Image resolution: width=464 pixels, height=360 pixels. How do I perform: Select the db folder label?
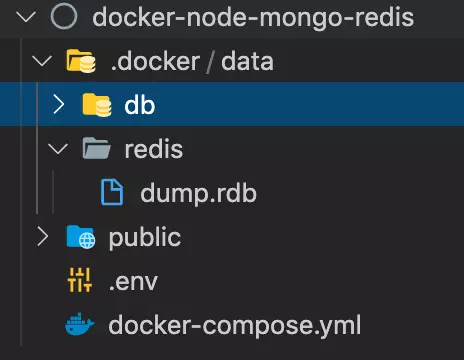tap(140, 105)
